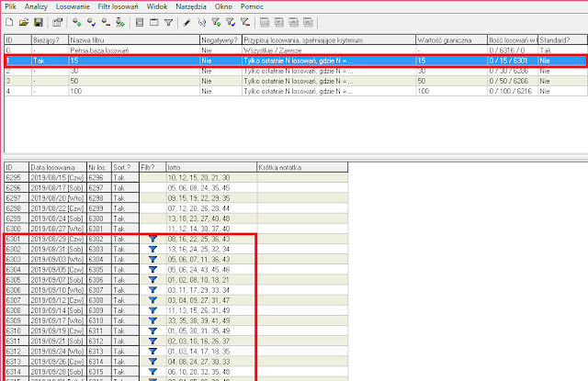This screenshot has height=381, width=588.
Task: Click the third greyed window layout icon
Action: click(x=294, y=22)
